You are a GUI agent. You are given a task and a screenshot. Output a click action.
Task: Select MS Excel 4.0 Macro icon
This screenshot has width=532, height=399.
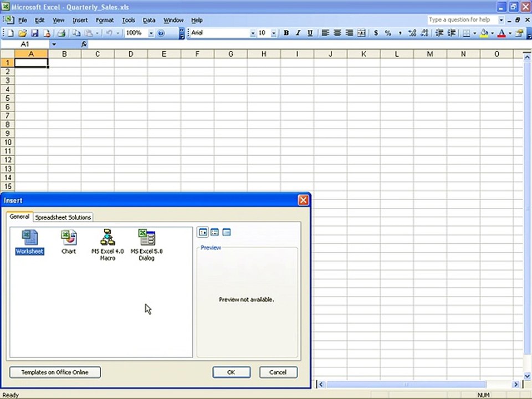coord(108,245)
